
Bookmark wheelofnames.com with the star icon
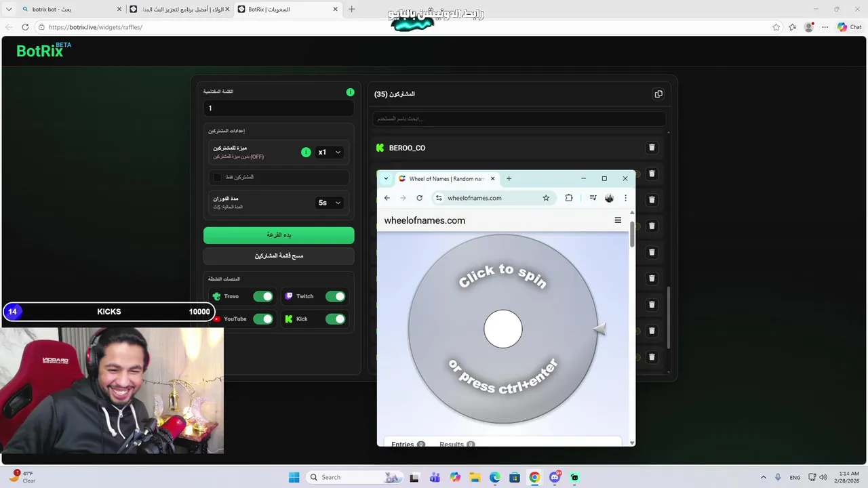[x=546, y=198]
